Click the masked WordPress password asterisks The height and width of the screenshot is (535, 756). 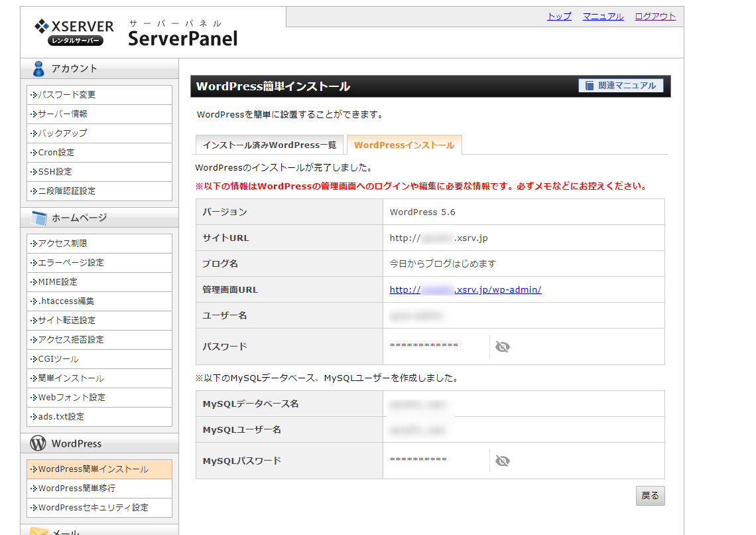[424, 346]
